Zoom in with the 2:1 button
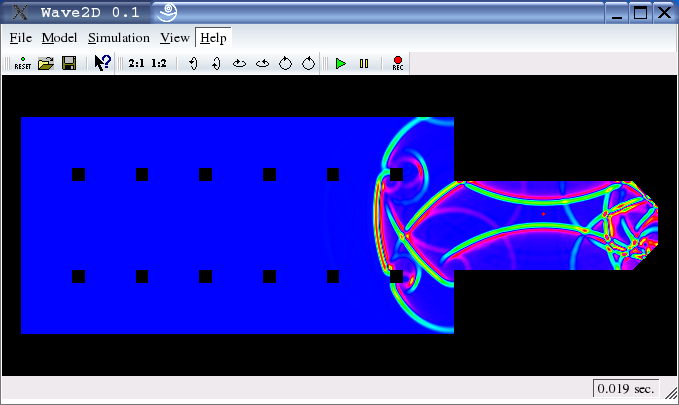The image size is (679, 405). [137, 64]
